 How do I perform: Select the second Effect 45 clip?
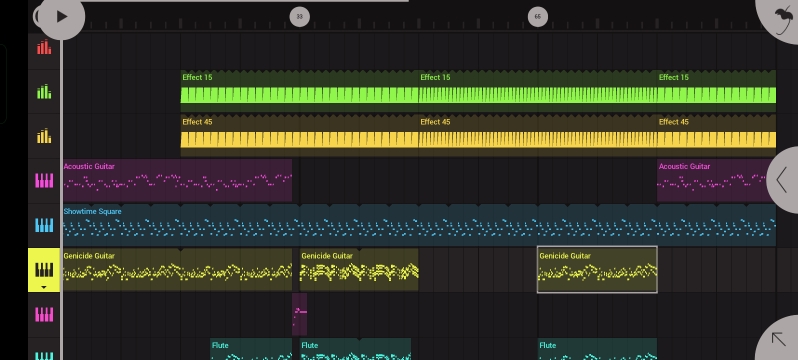click(x=537, y=136)
